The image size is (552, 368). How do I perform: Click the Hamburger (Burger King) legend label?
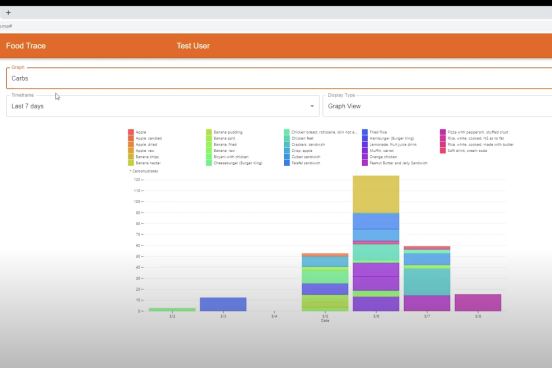point(392,138)
